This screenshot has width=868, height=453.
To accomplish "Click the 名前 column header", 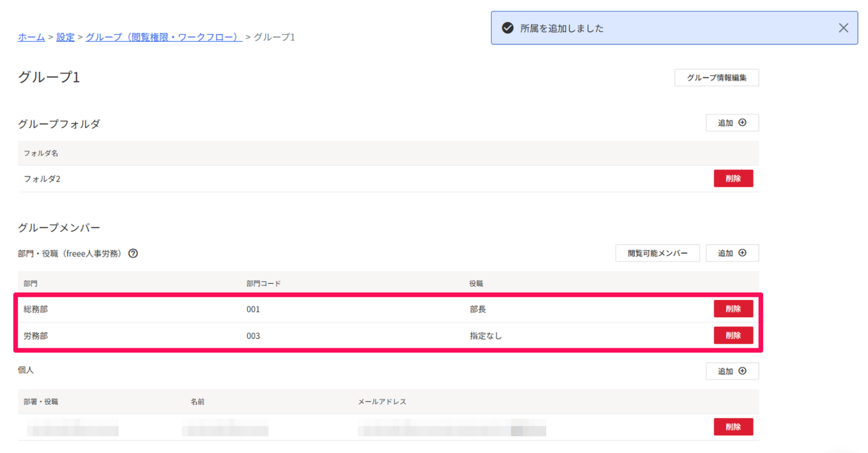I will tap(198, 402).
